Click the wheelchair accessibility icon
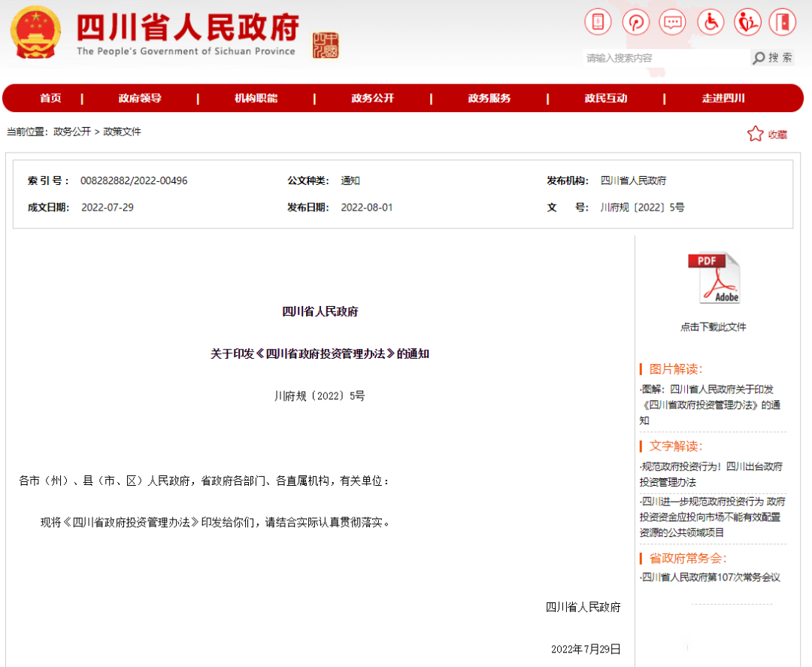812x667 pixels. click(710, 22)
